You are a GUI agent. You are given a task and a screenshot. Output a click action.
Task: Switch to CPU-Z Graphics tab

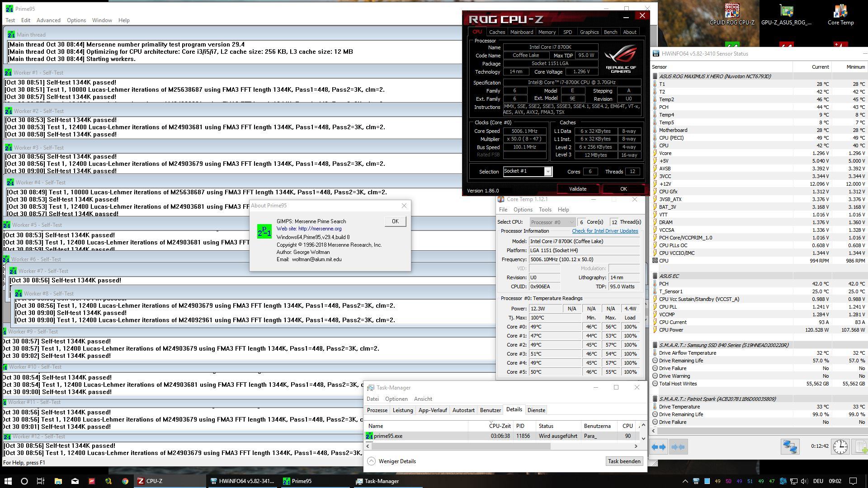click(x=589, y=32)
